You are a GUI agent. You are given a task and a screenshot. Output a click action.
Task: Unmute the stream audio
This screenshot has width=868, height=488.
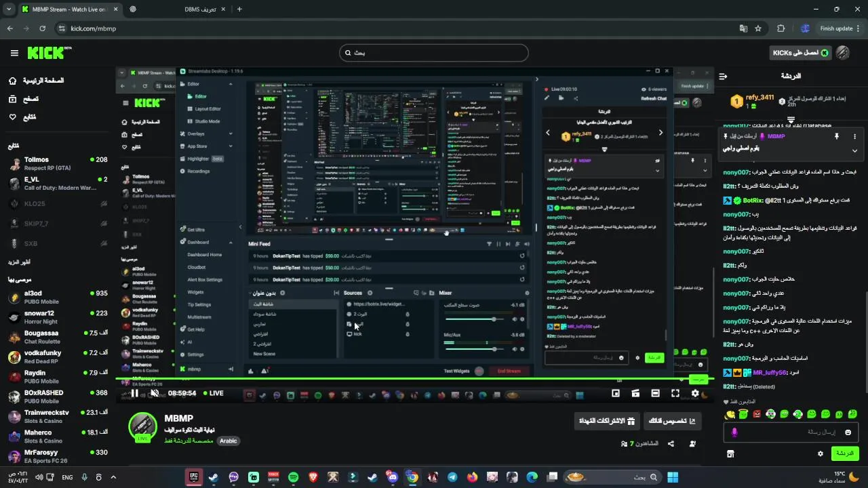tap(155, 393)
